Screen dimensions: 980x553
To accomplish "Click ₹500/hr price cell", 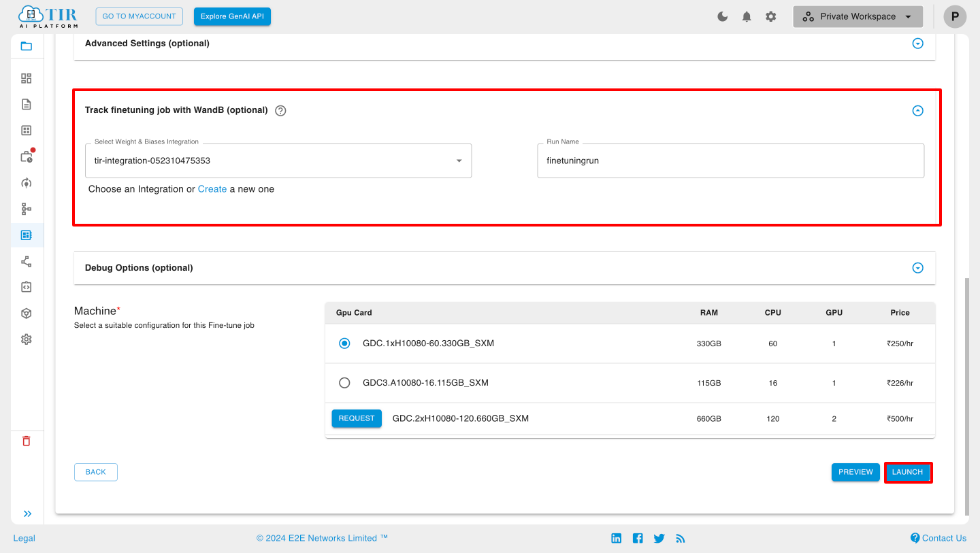I will [x=900, y=419].
